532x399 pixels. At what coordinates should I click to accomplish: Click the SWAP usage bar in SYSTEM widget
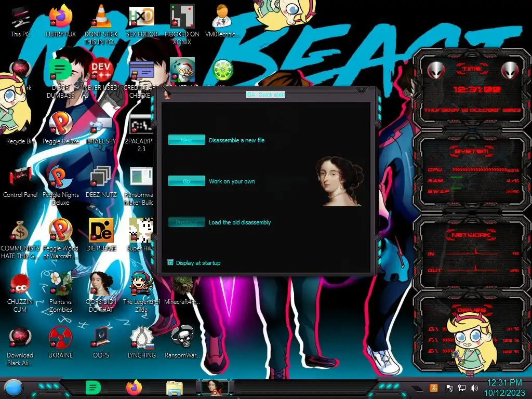(456, 188)
